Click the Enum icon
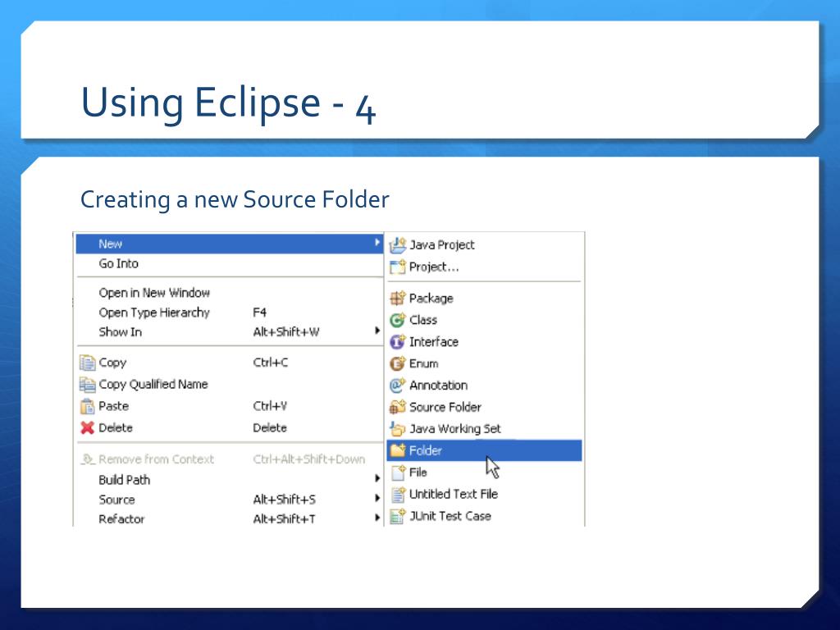Viewport: 840px width, 630px height. point(398,363)
